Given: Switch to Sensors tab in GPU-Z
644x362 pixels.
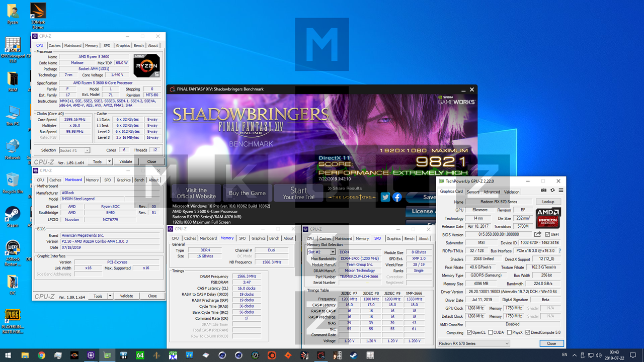Looking at the screenshot, I should point(473,192).
